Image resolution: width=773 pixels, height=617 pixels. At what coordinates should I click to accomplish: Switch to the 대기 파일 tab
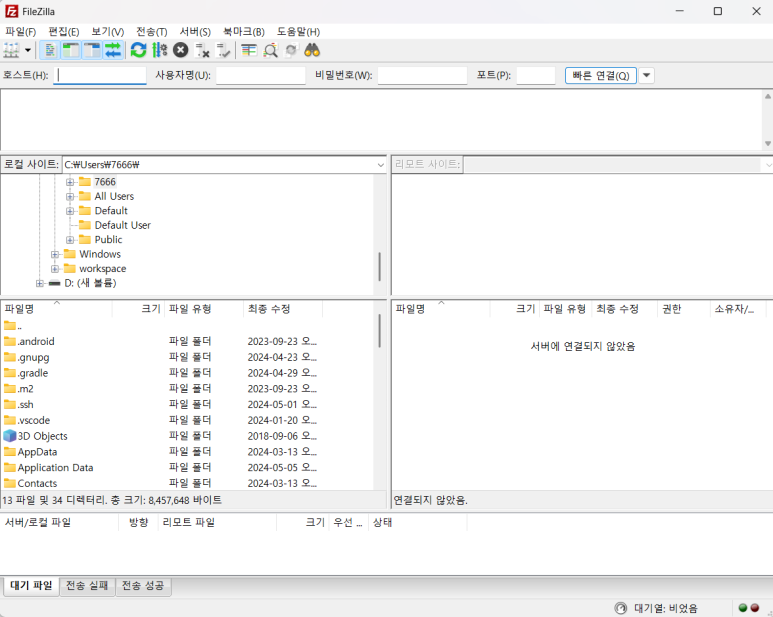[31, 585]
